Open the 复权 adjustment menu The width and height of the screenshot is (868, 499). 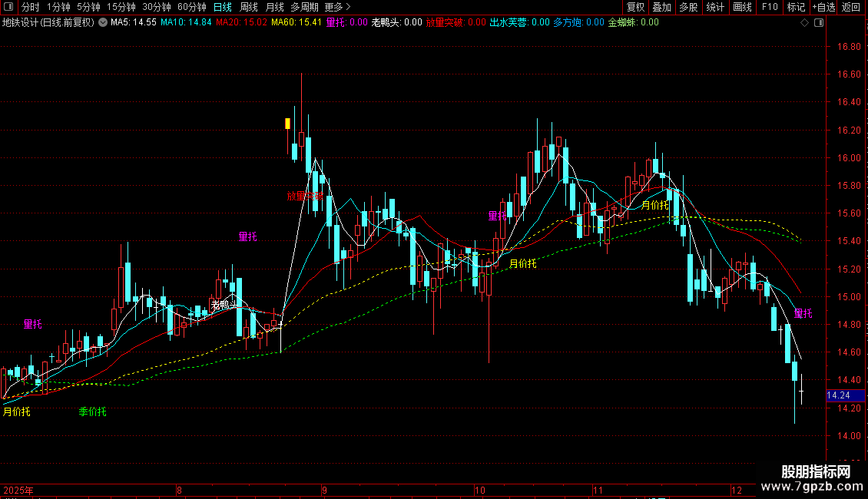[x=635, y=7]
